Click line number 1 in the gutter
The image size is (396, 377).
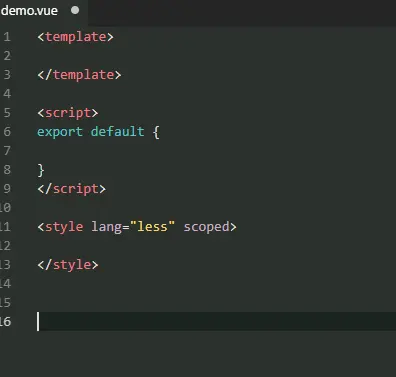pyautogui.click(x=7, y=37)
